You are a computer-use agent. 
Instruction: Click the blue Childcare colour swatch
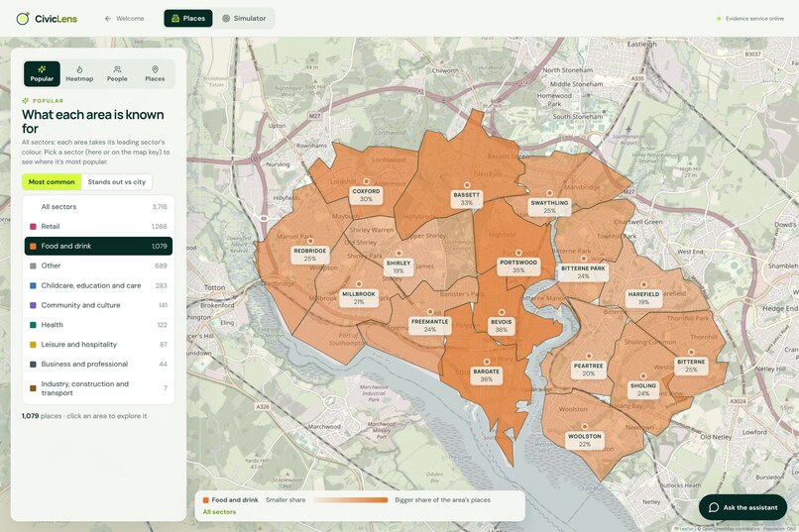click(33, 285)
